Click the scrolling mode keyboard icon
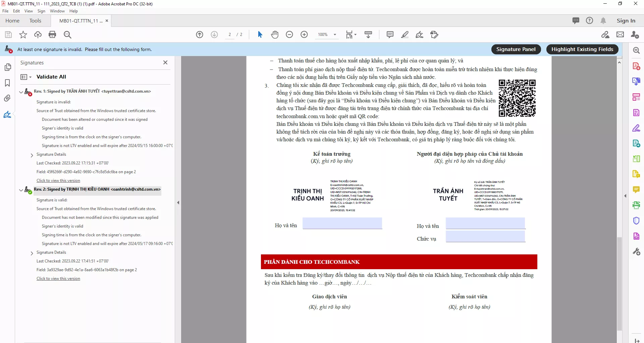Image resolution: width=644 pixels, height=343 pixels. point(368,35)
